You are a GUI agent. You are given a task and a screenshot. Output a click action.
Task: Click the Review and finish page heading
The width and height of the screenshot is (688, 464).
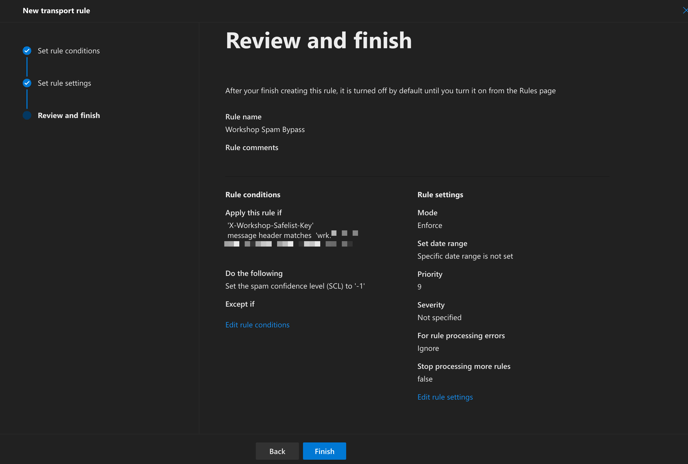coord(318,41)
